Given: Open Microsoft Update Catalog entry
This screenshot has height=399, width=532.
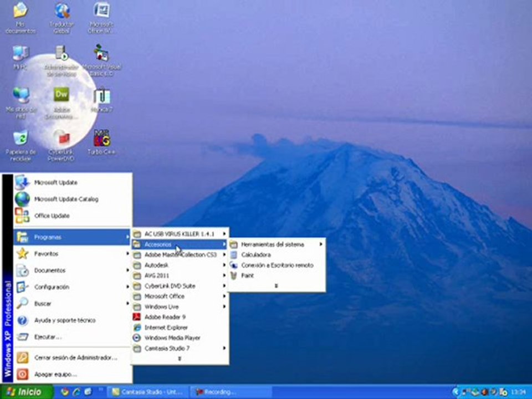Looking at the screenshot, I should pyautogui.click(x=73, y=199).
